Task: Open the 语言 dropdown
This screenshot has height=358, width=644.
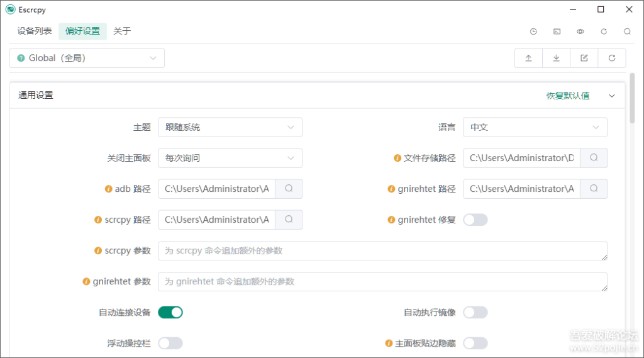Action: pos(535,127)
